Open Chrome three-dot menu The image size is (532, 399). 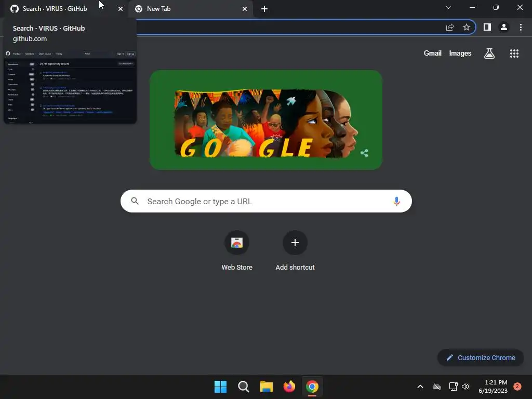(521, 27)
